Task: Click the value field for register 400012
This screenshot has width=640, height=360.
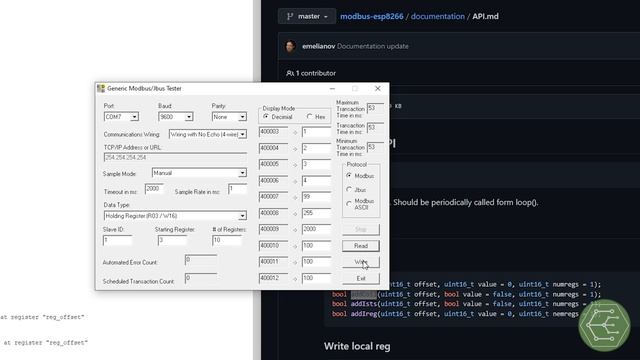Action: (x=316, y=278)
